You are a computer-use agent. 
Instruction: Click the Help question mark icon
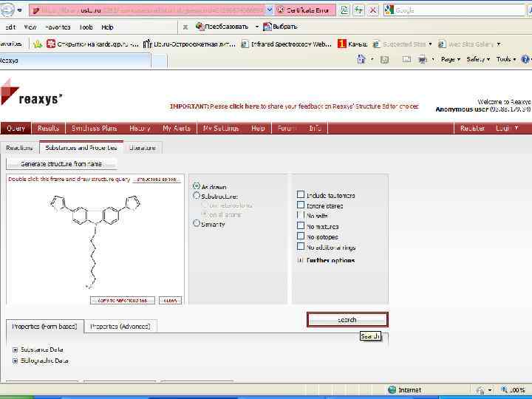click(525, 59)
